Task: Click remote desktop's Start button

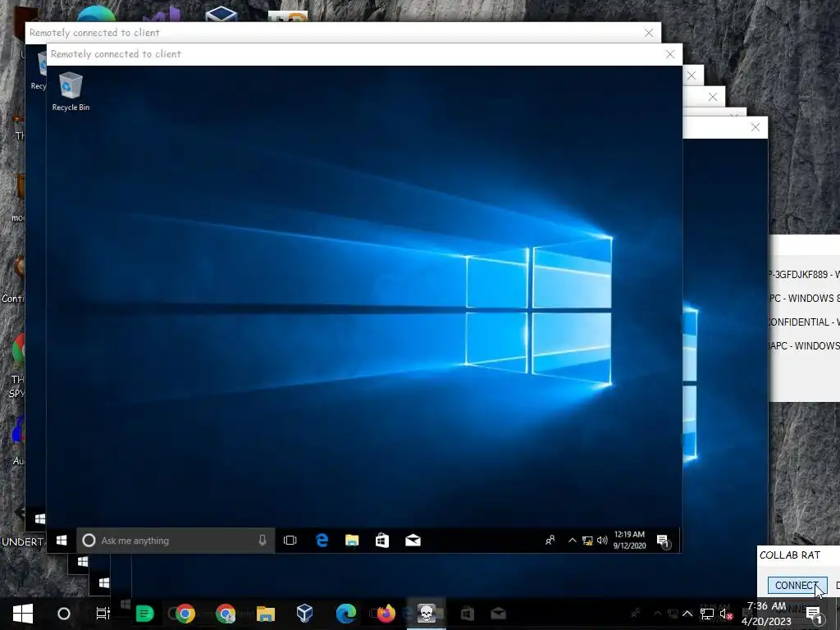Action: pos(62,541)
